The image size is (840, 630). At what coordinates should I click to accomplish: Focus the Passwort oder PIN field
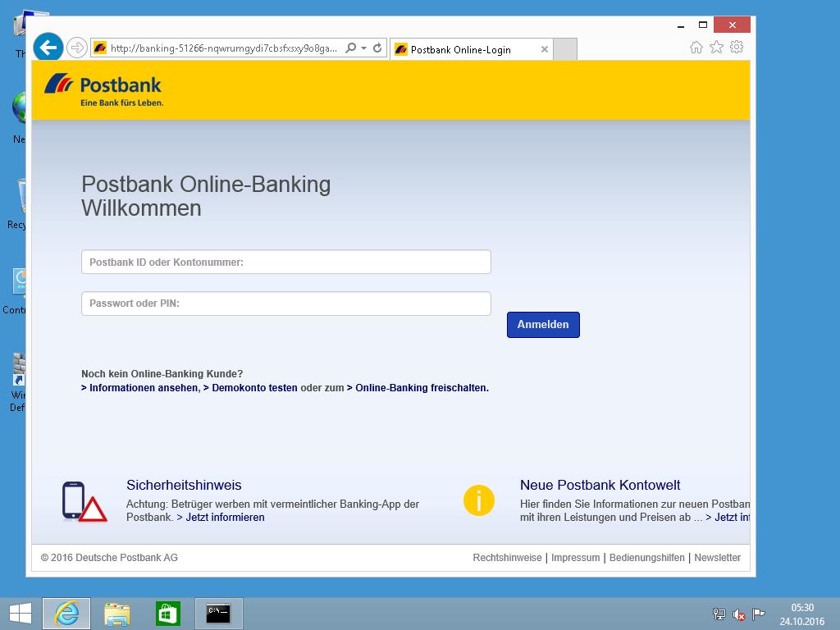click(x=286, y=304)
